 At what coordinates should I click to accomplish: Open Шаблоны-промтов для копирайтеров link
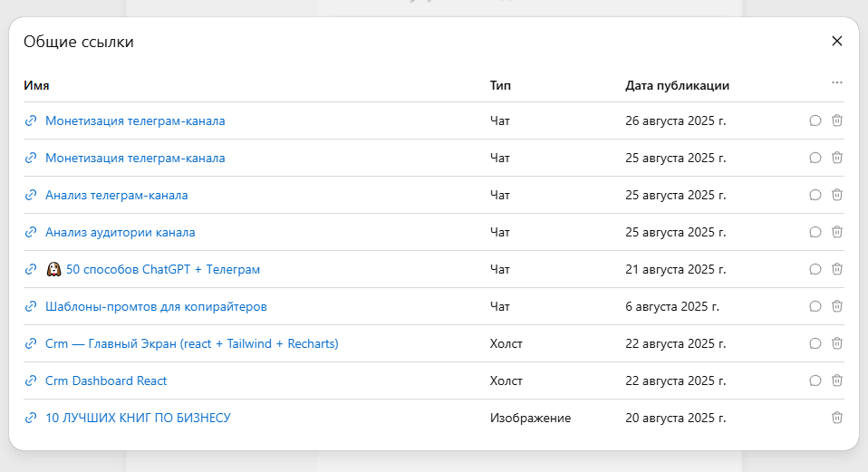pos(156,306)
